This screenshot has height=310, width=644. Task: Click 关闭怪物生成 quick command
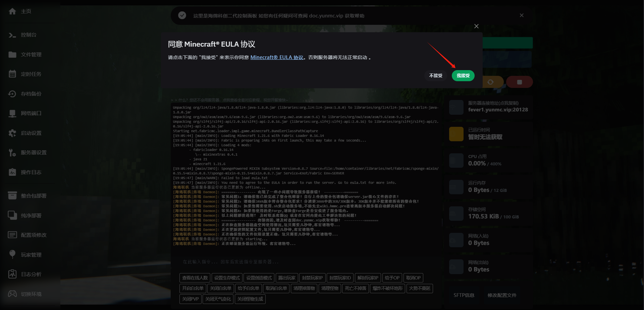coord(250,299)
